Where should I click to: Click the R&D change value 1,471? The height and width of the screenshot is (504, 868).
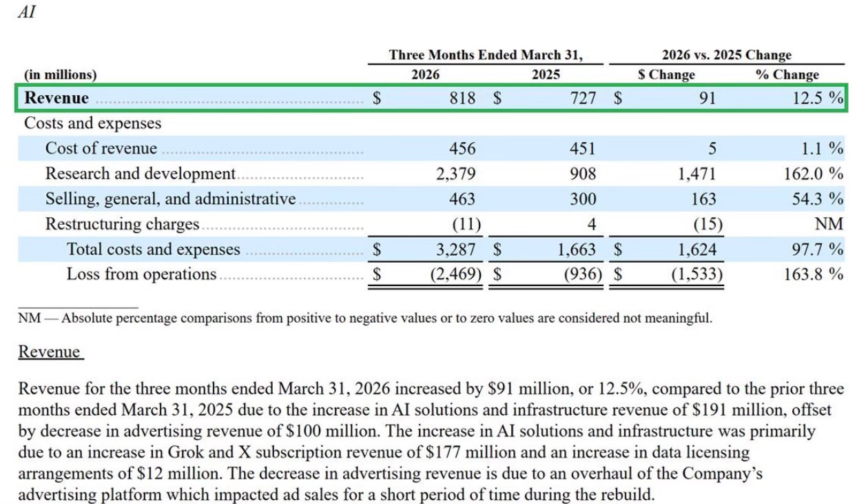[x=696, y=174]
